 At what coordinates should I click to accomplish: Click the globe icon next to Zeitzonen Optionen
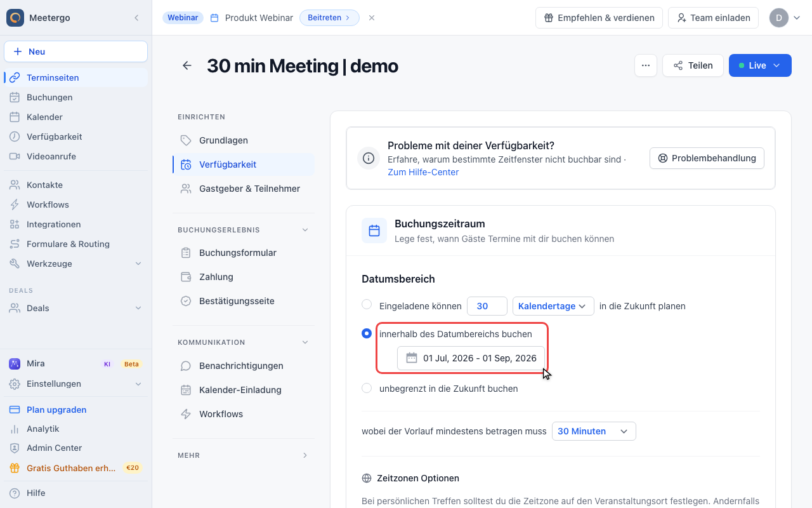[367, 478]
